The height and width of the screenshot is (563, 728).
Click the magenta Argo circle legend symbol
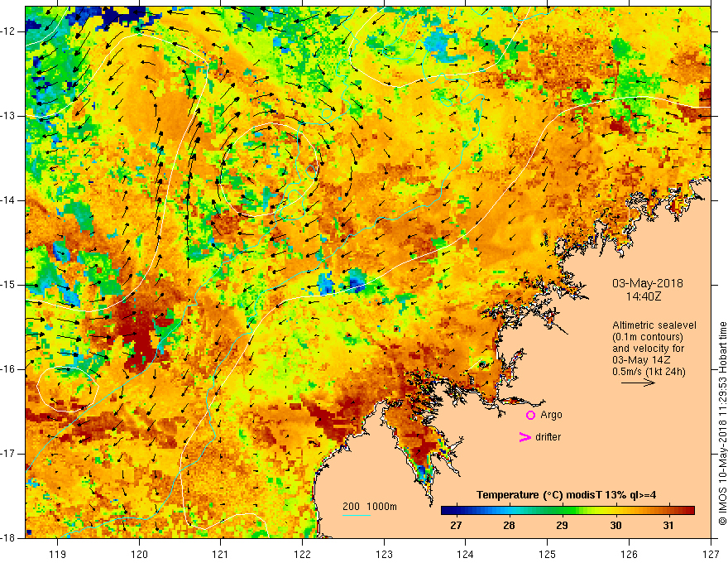[x=530, y=416]
